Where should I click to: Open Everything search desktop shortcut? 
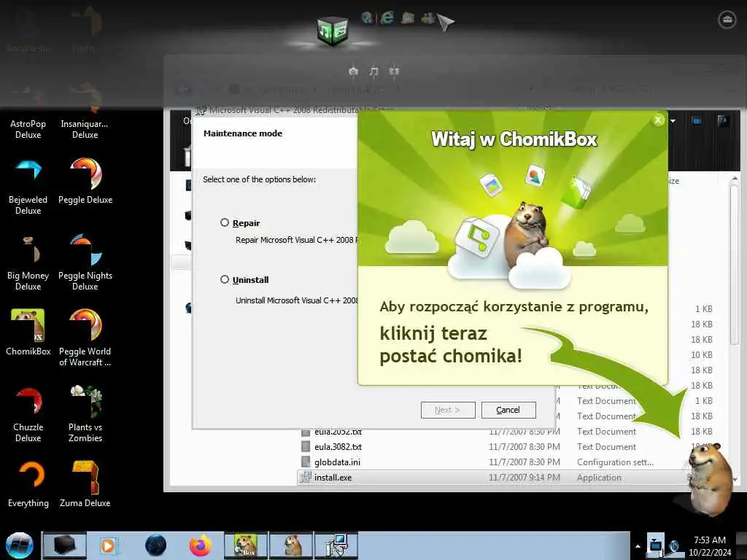28,485
